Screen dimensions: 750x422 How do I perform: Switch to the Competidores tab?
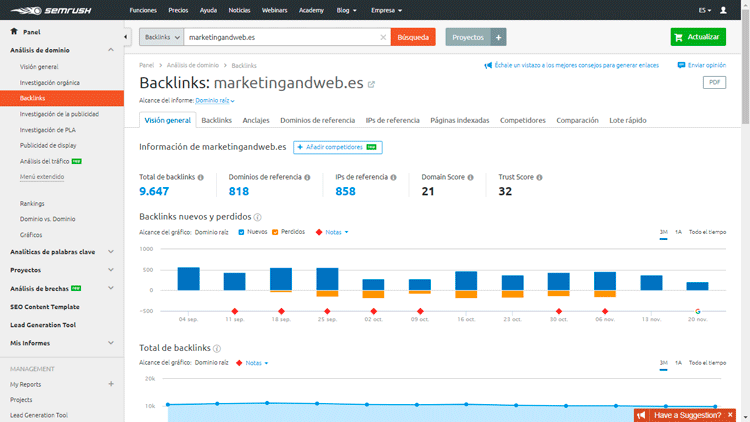[x=523, y=121]
